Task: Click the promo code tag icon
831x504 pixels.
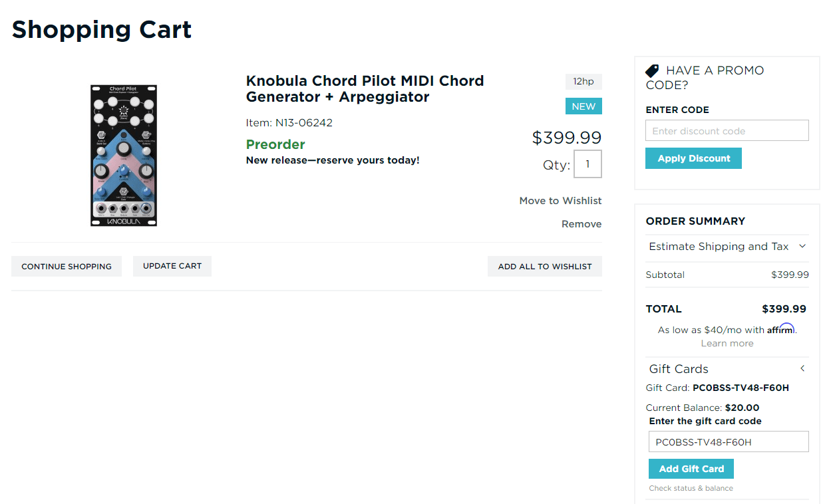Action: [x=652, y=70]
